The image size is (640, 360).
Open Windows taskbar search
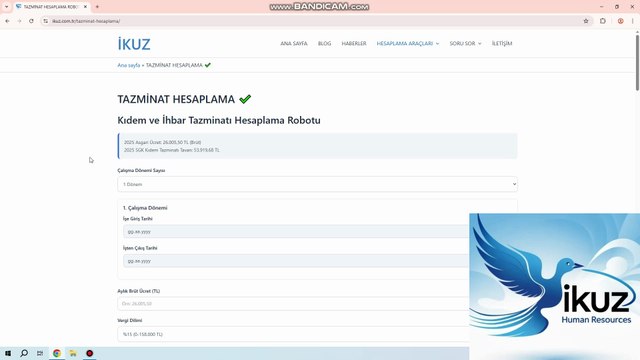click(x=24, y=353)
